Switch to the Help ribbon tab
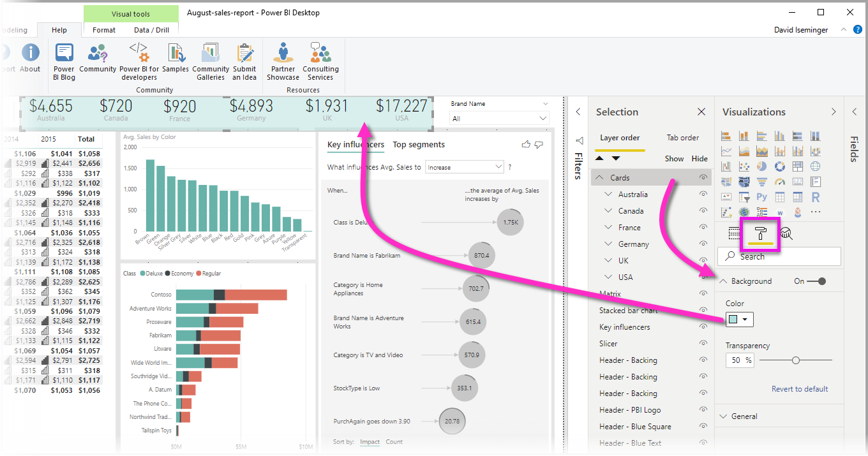868x456 pixels. [x=59, y=30]
